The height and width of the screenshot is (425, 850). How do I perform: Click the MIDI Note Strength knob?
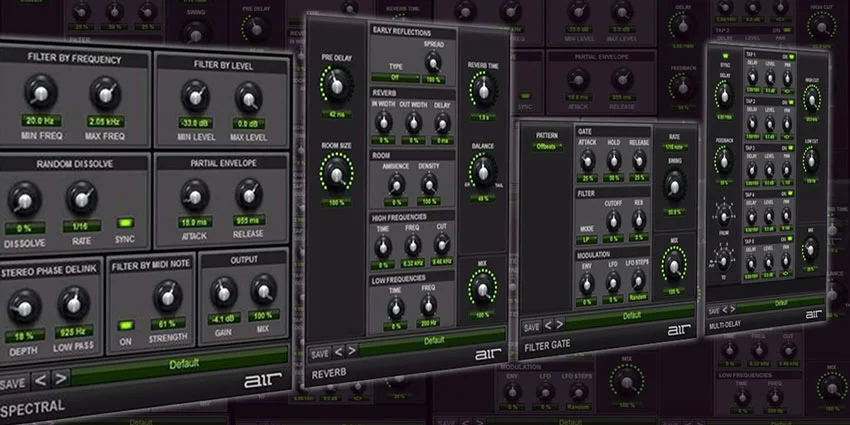(x=168, y=297)
